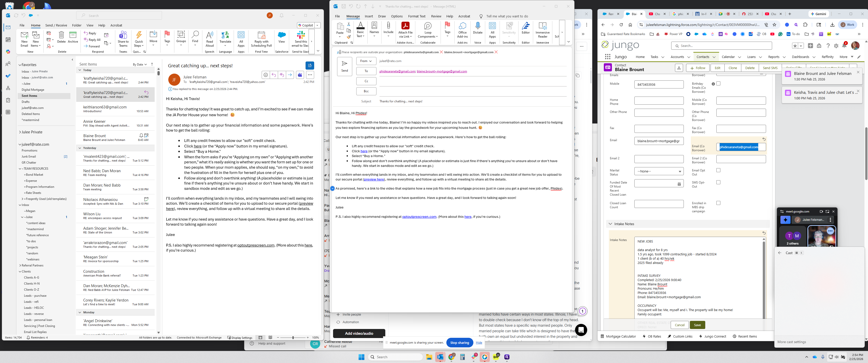Check the Email Opt Out checkbox
This screenshot has width=868, height=363.
718,170
